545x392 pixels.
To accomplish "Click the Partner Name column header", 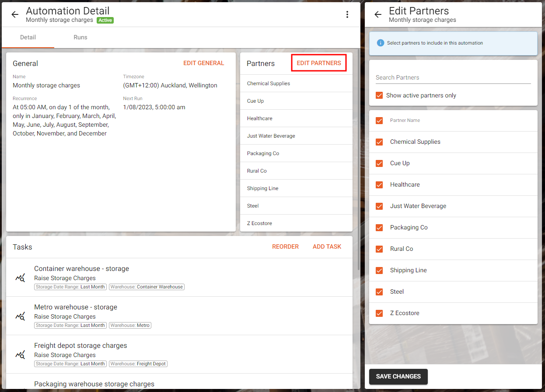I will [x=405, y=121].
